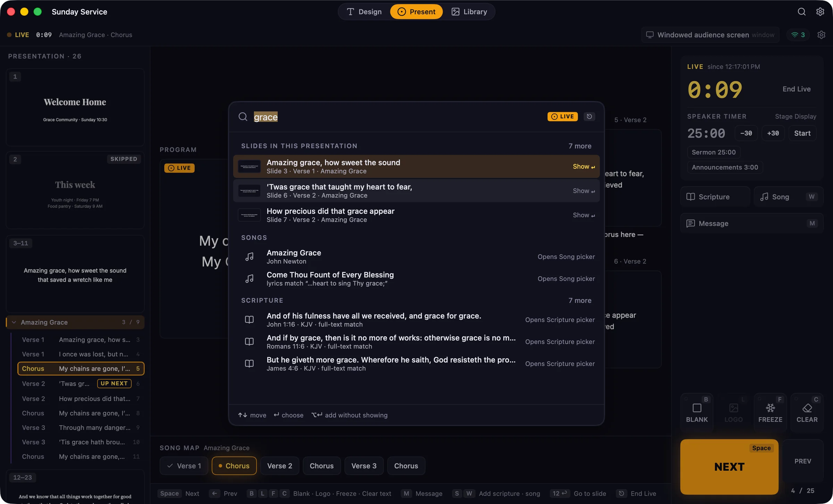Click LOGO screen button

point(734,413)
